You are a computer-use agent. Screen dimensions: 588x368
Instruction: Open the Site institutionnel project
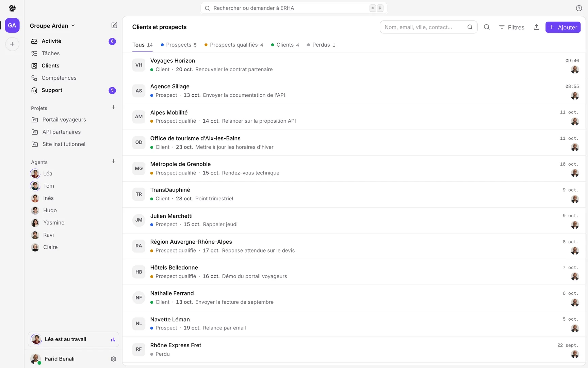(73, 144)
